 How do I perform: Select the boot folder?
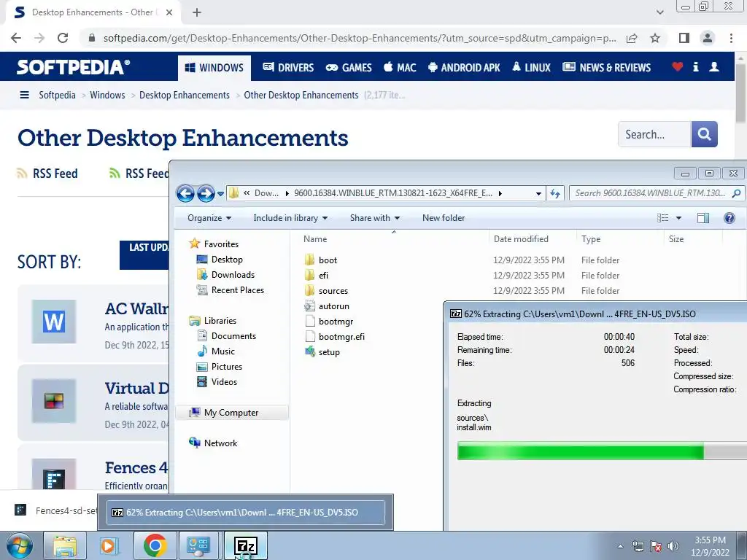point(321,260)
